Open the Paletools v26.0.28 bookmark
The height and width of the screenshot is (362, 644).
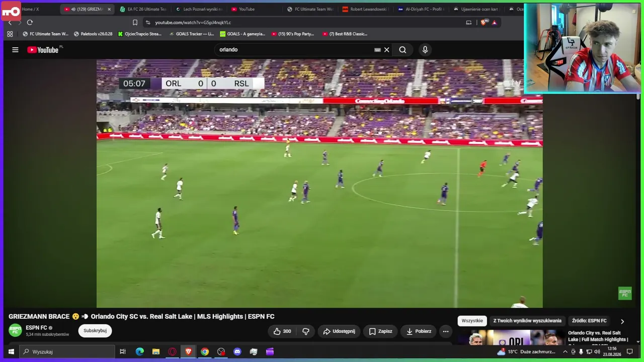(93, 34)
